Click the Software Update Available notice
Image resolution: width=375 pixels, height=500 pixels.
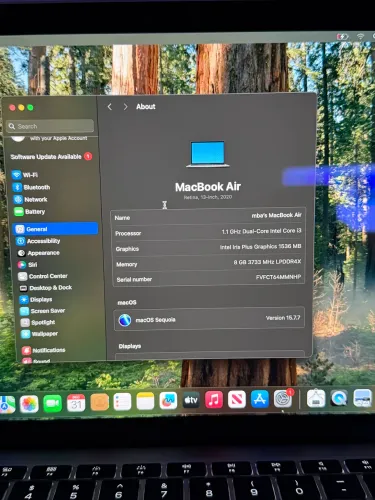(51, 156)
